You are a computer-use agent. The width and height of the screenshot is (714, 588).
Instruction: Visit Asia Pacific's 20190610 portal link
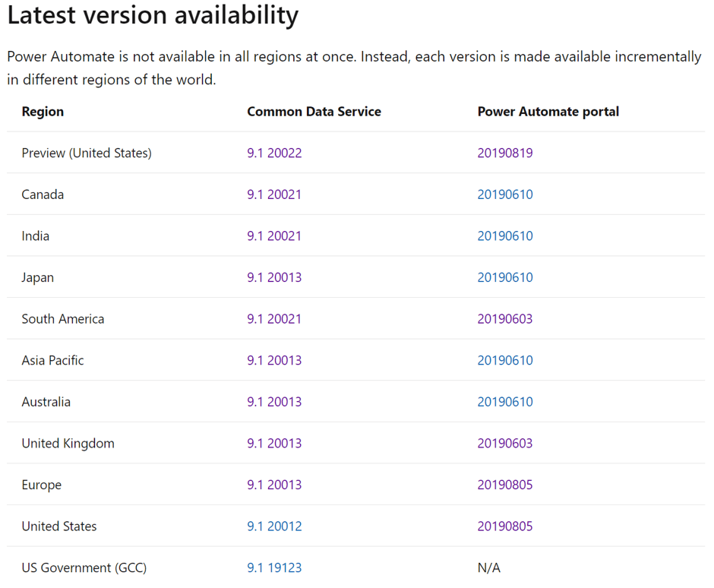[x=505, y=360]
